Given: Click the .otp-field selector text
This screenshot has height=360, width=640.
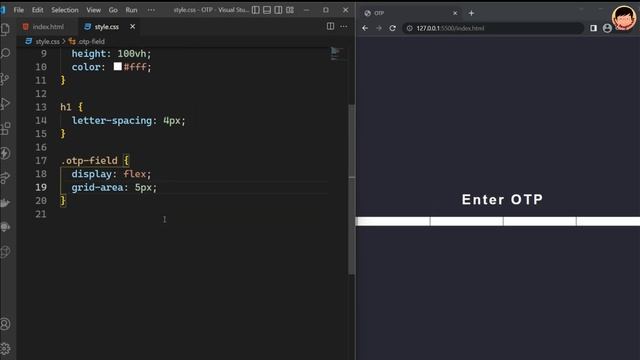Looking at the screenshot, I should [89, 160].
